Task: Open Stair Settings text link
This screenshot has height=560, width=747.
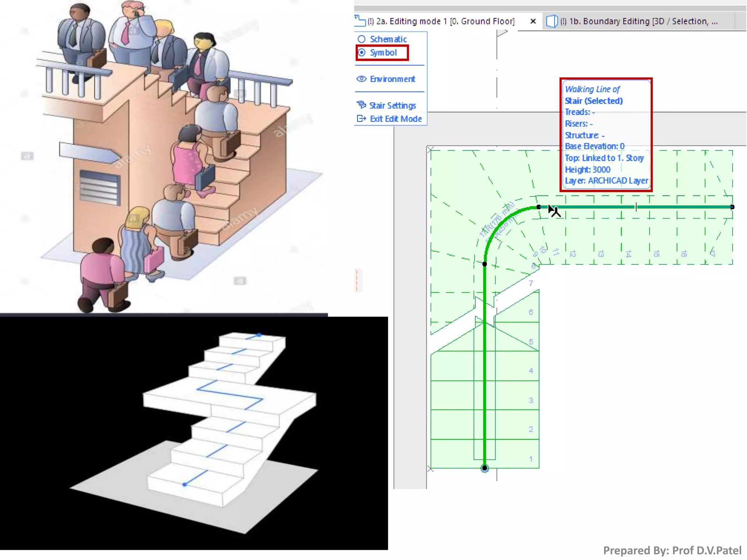Action: click(392, 105)
